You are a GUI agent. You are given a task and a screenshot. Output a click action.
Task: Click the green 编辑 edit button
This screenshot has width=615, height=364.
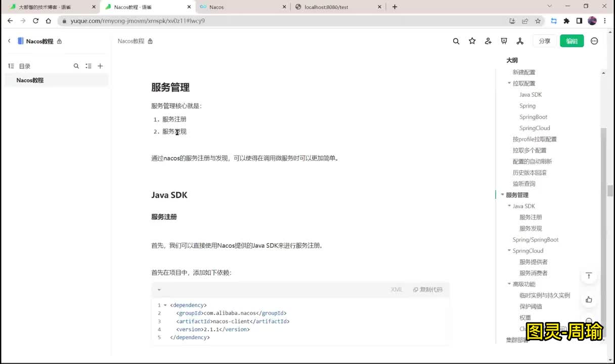tap(572, 41)
